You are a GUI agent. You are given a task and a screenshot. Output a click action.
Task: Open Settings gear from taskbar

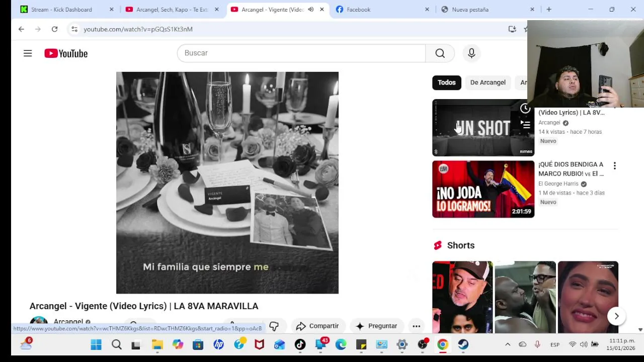[401, 344]
